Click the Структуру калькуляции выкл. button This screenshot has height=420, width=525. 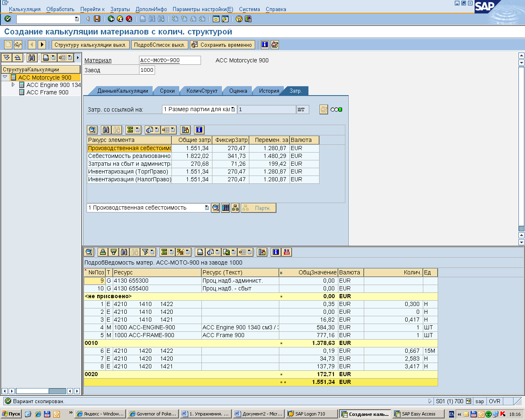pyautogui.click(x=90, y=45)
